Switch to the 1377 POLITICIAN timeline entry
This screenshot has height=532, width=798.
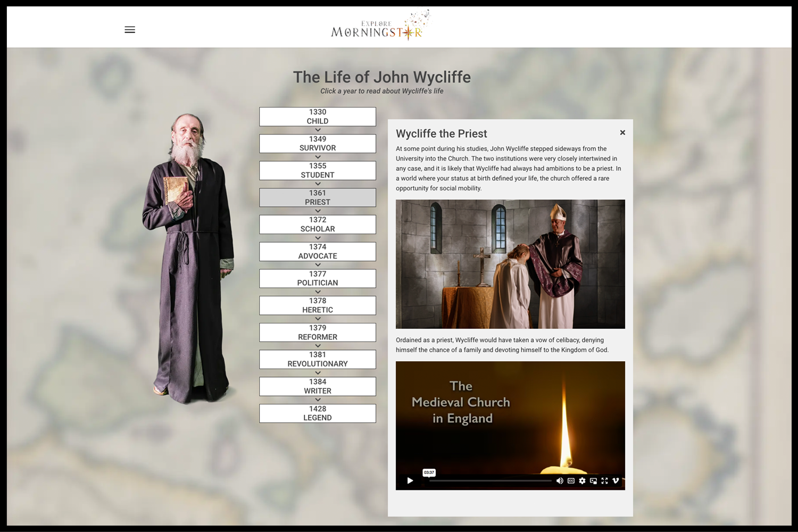click(x=318, y=278)
